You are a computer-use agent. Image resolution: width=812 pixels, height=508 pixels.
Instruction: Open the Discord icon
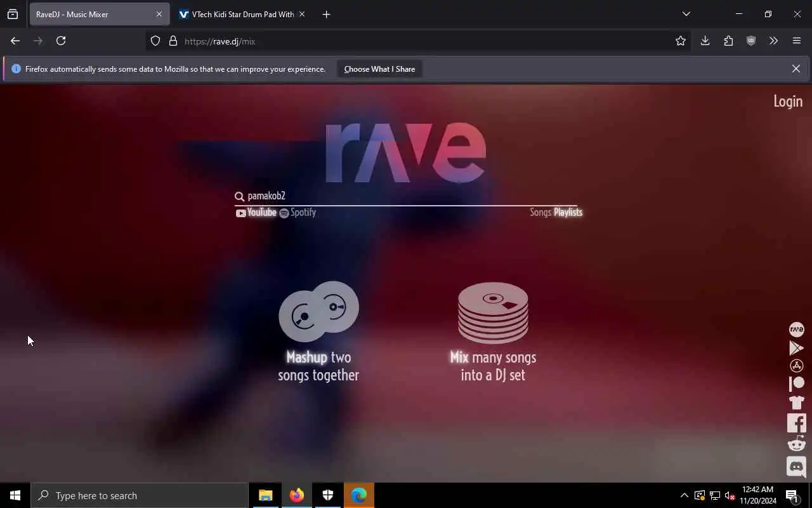tap(796, 467)
